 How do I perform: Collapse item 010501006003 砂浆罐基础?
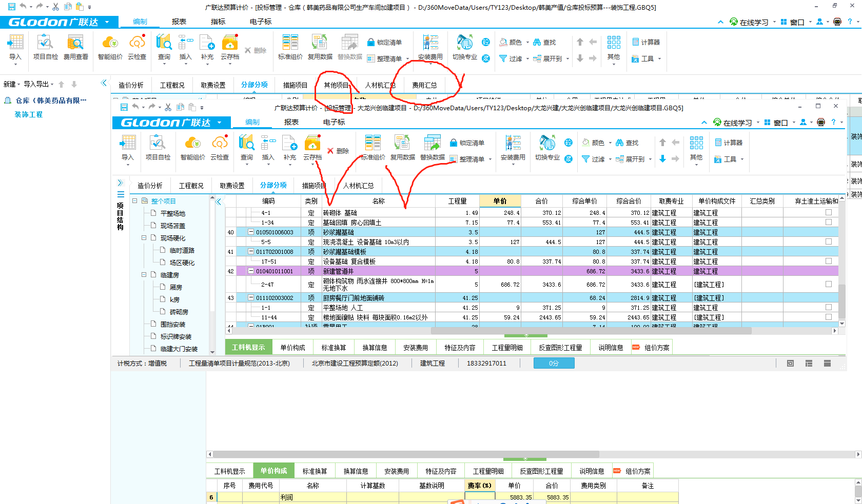tap(251, 232)
